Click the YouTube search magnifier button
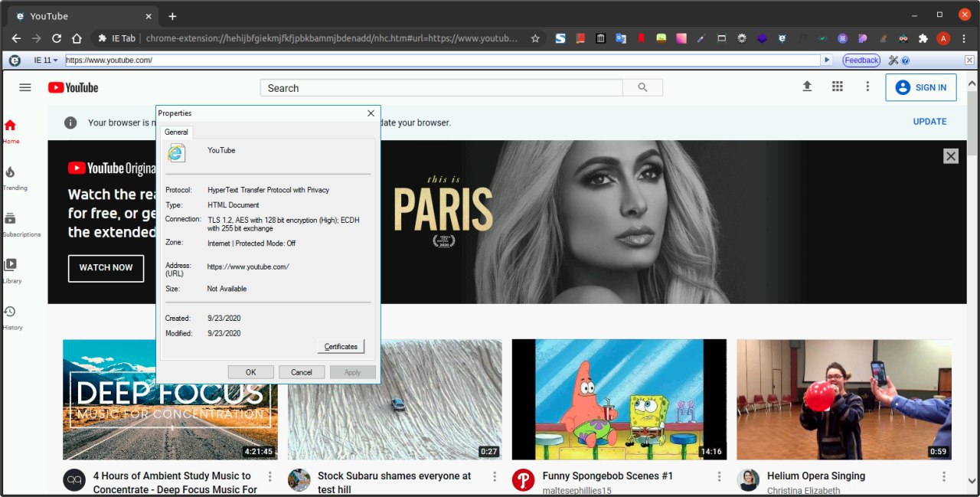This screenshot has height=497, width=980. tap(642, 88)
